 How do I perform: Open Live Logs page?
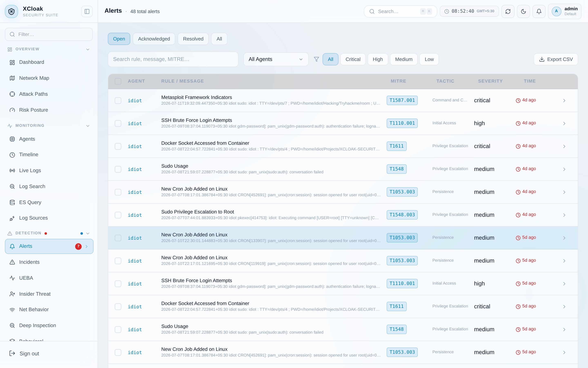(49, 171)
